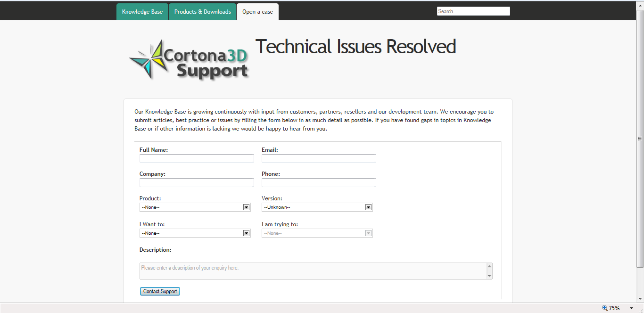Click the 'I Want to:' label
Image resolution: width=644 pixels, height=313 pixels.
pos(152,224)
